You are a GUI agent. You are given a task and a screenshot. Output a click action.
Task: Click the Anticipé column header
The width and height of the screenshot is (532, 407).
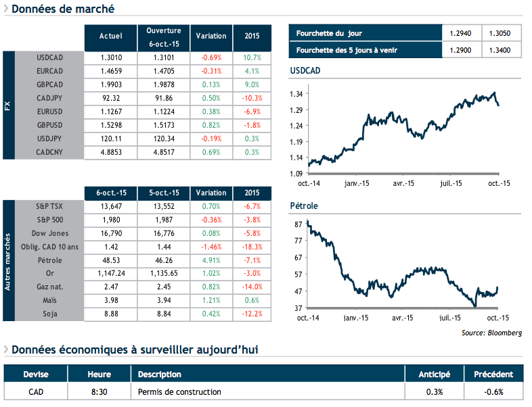tap(435, 374)
